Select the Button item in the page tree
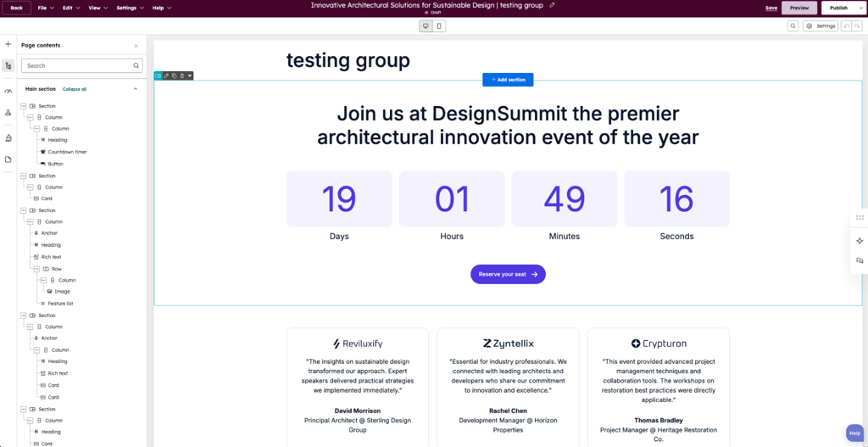This screenshot has width=868, height=447. pyautogui.click(x=55, y=164)
